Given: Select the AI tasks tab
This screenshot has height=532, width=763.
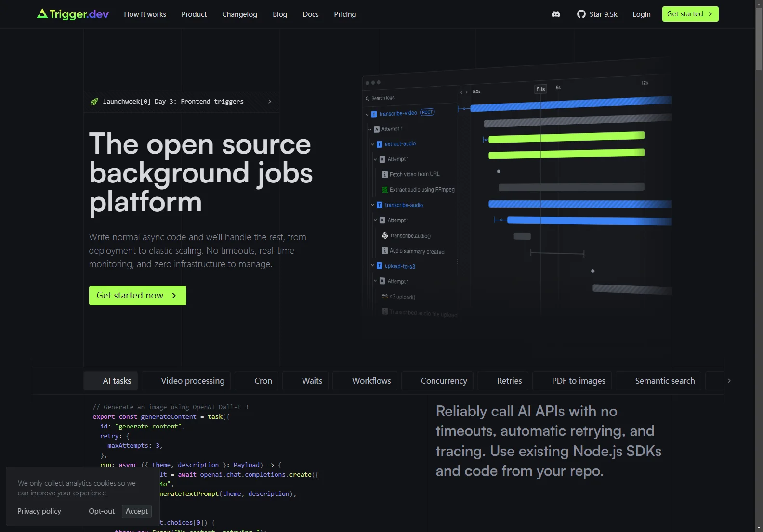Looking at the screenshot, I should pyautogui.click(x=111, y=381).
